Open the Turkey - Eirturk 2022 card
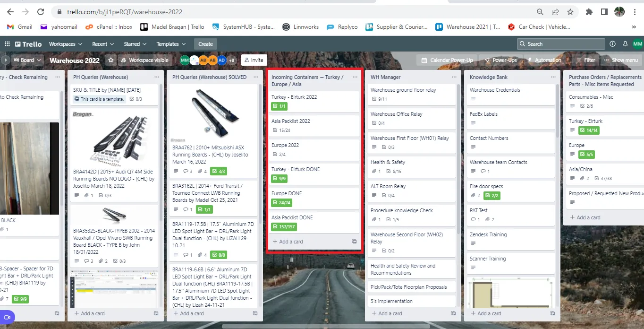The image size is (644, 329). (x=314, y=102)
